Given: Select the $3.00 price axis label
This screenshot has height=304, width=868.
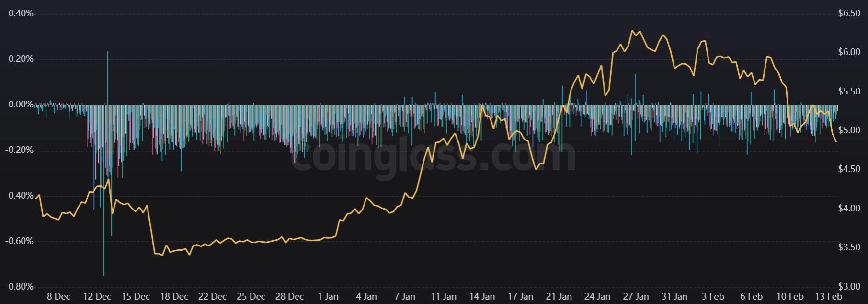Looking at the screenshot, I should point(849,287).
